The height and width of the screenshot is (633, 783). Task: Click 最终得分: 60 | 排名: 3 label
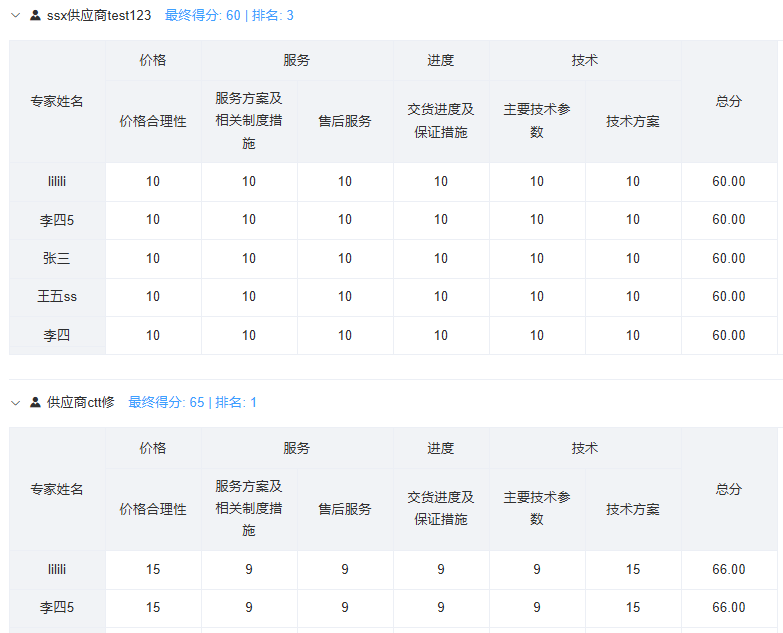[229, 15]
